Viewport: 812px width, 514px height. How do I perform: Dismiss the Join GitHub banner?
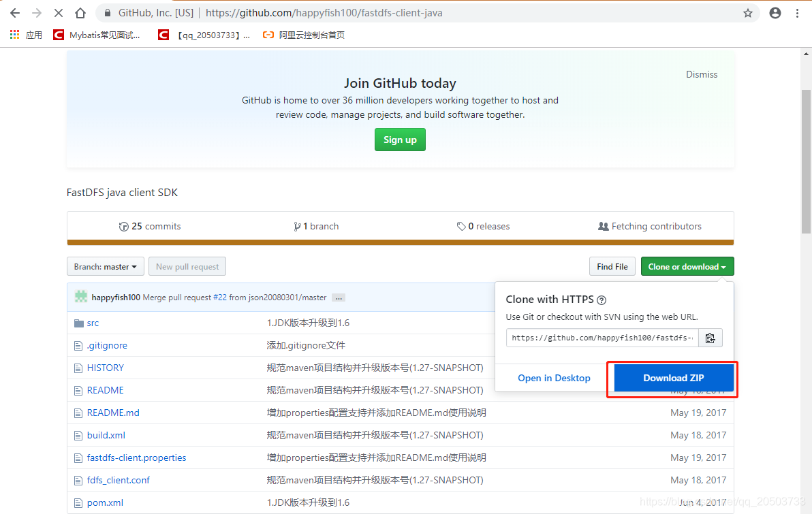coord(702,74)
